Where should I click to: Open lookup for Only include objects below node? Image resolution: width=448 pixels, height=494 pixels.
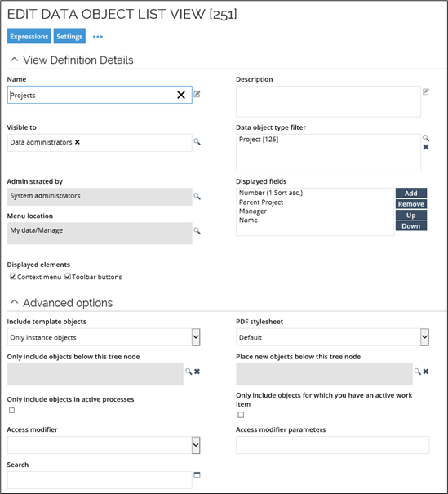click(x=189, y=372)
